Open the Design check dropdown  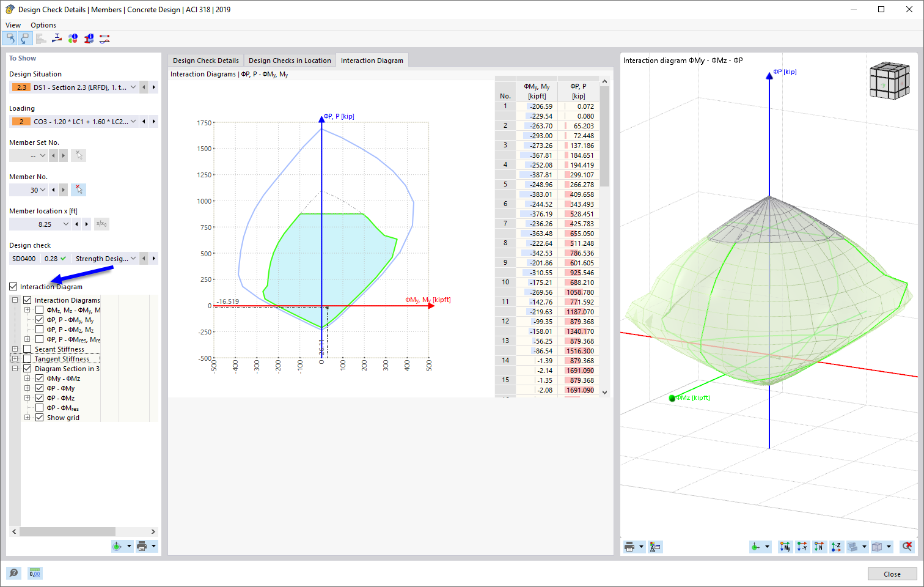point(133,259)
